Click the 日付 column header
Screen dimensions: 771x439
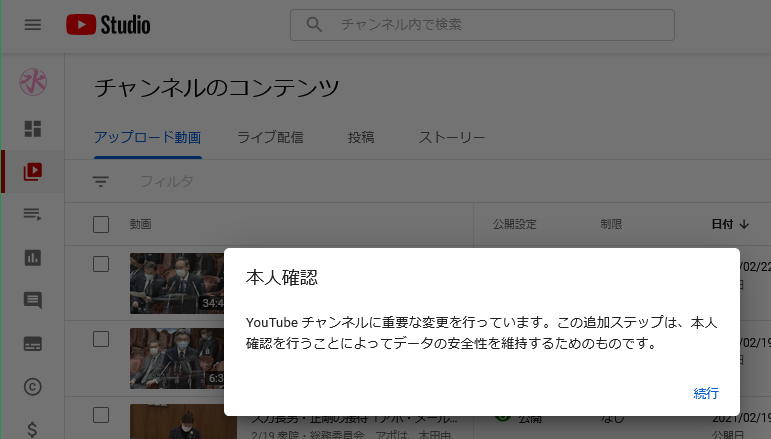[722, 224]
